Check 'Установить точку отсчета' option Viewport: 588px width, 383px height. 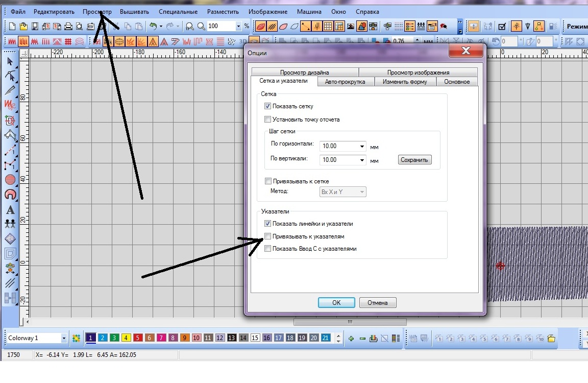[x=267, y=119]
